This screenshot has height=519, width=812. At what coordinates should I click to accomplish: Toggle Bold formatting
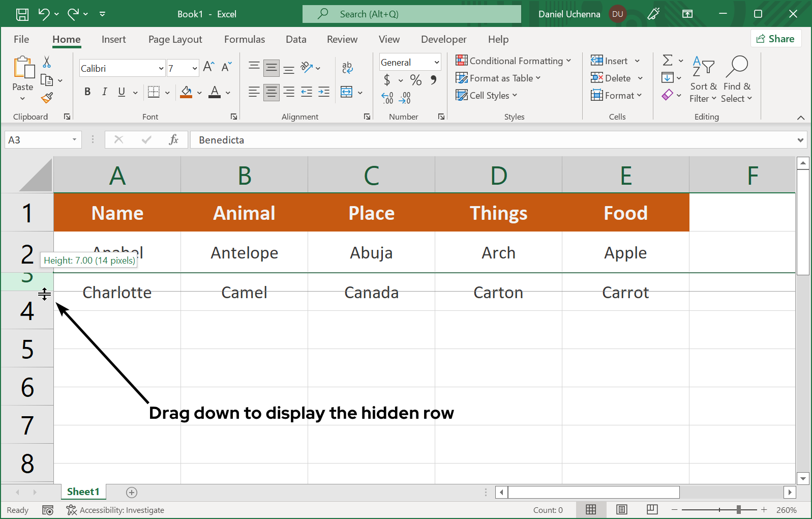click(87, 92)
